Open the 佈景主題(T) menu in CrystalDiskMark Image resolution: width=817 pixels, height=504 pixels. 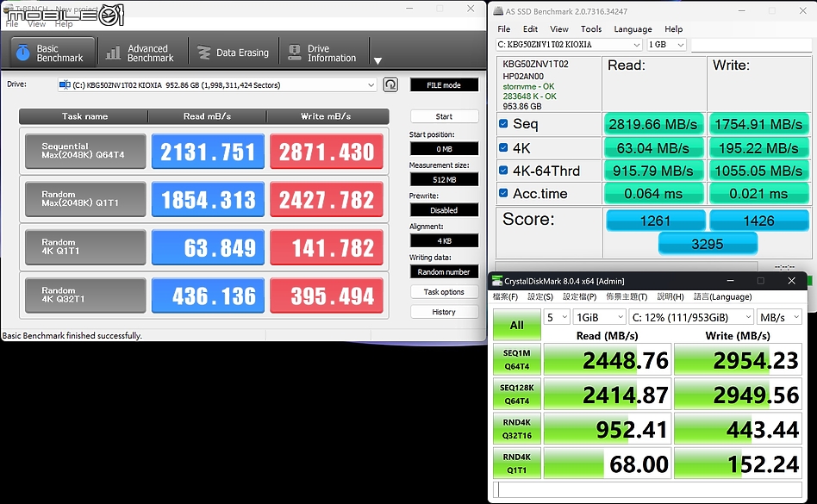627,296
